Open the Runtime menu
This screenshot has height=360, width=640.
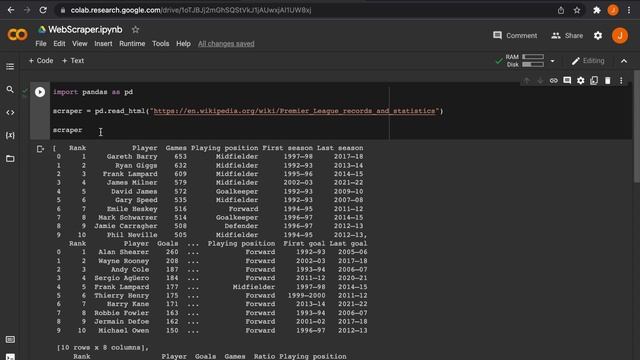pos(132,44)
